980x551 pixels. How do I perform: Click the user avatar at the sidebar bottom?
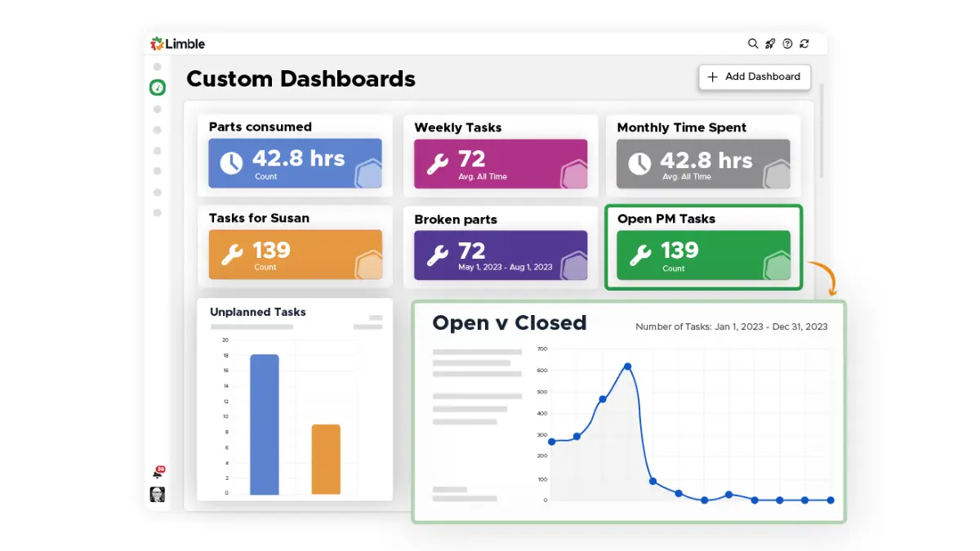pyautogui.click(x=158, y=494)
